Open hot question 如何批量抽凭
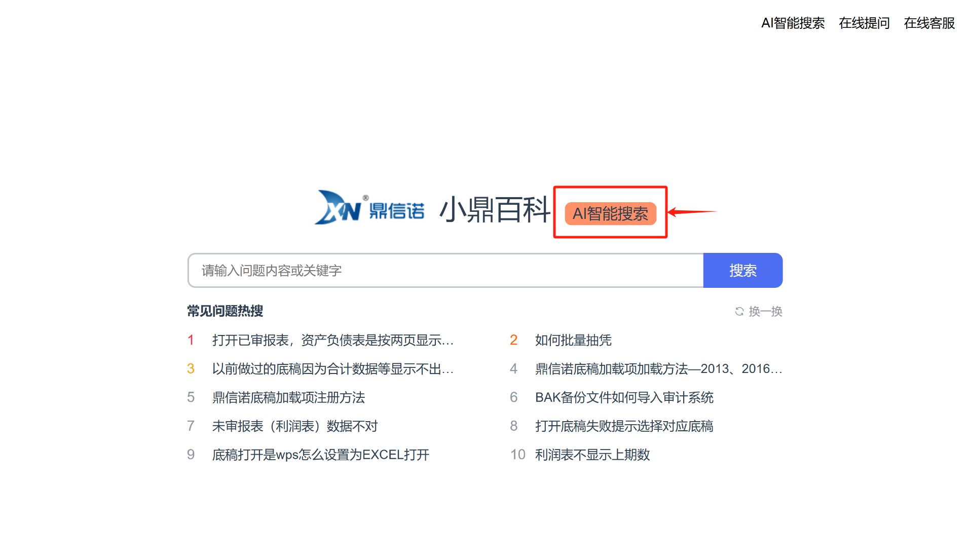This screenshot has width=969, height=560. (573, 340)
